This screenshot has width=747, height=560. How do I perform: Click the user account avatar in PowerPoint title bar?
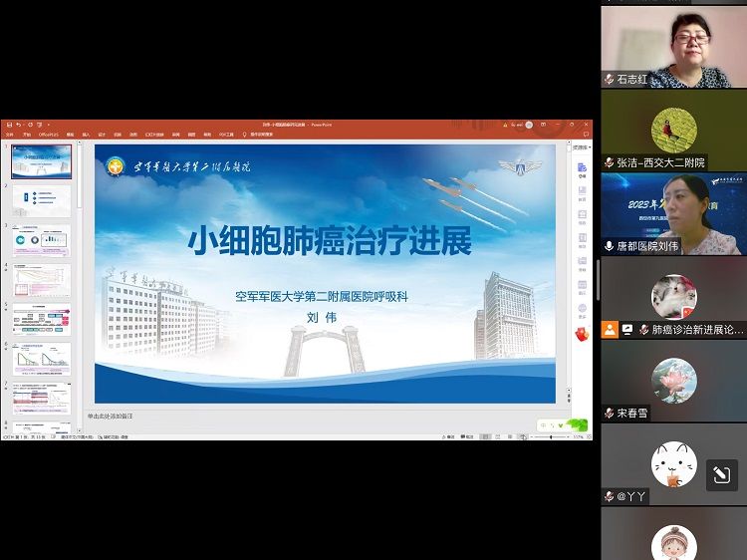529,125
